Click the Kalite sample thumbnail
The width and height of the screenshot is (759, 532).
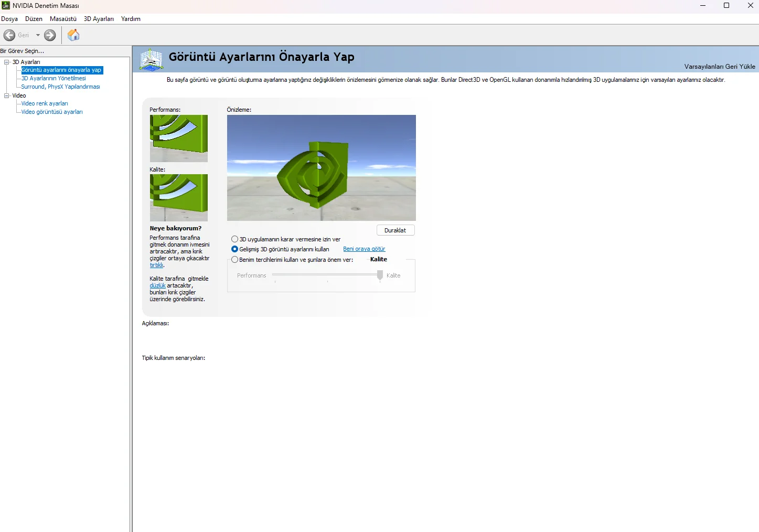(179, 198)
